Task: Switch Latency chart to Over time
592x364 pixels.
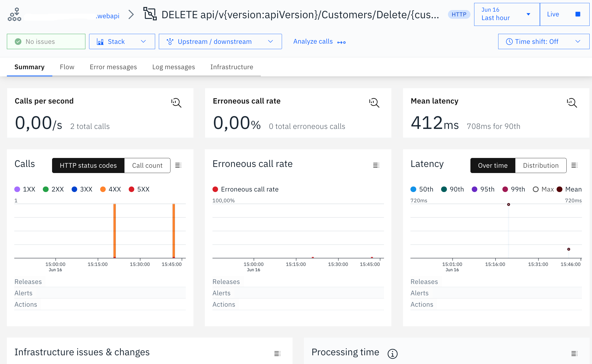Action: 493,165
